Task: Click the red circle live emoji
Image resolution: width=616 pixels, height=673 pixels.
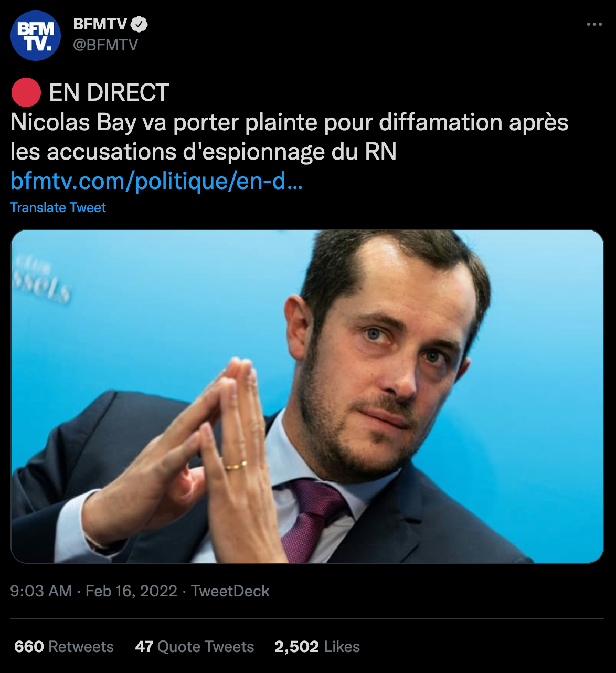Action: pos(26,93)
